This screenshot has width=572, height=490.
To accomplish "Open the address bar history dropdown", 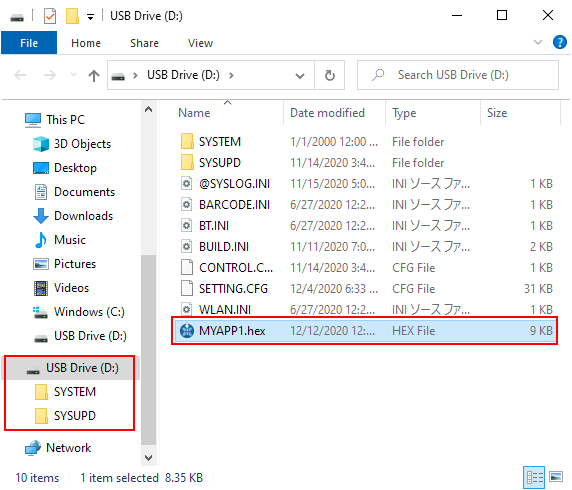I will tap(300, 76).
